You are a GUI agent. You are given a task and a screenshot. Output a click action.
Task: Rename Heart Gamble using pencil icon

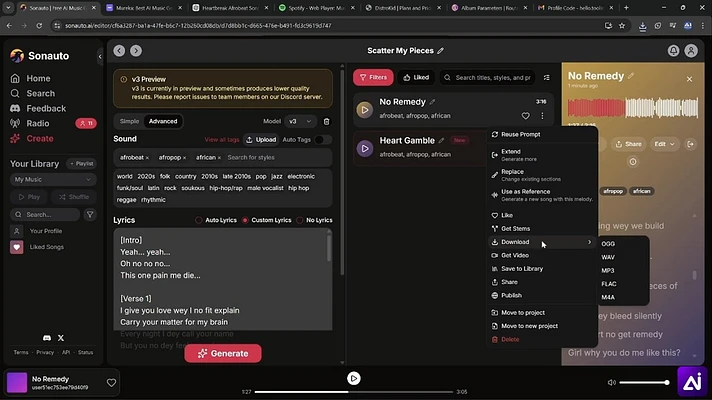(x=441, y=141)
